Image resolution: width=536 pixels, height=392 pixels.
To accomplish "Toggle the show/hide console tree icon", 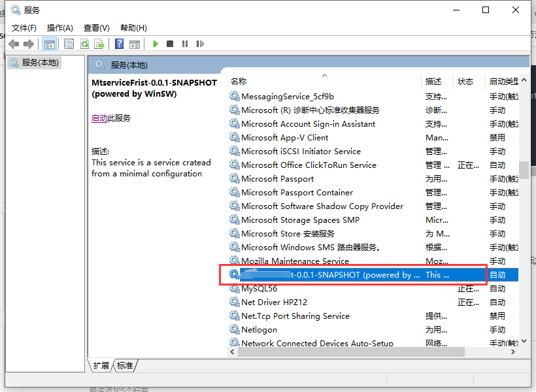I will [49, 44].
